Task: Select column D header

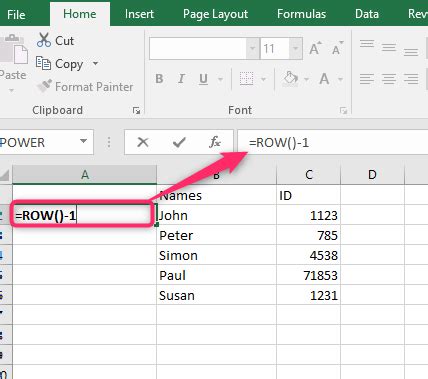Action: coord(372,174)
